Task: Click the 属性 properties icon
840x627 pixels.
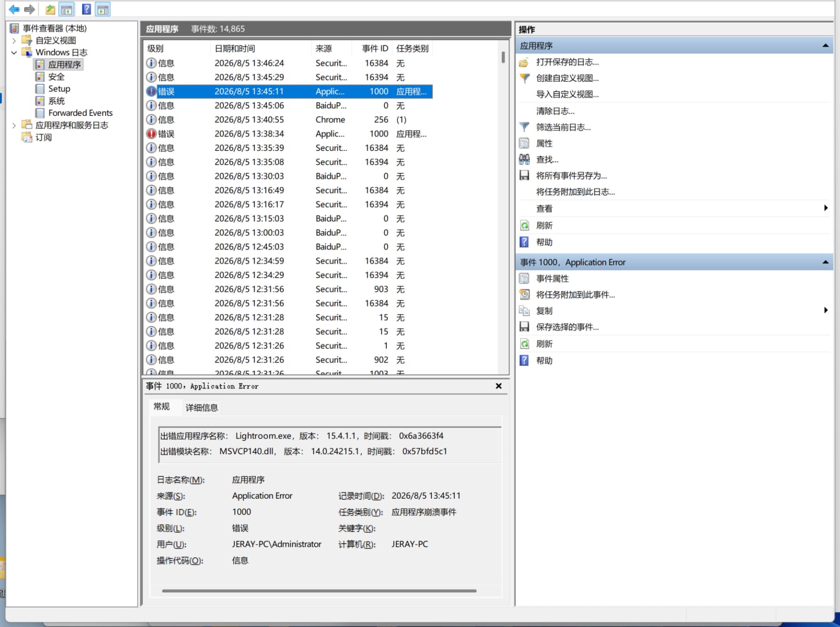Action: point(524,144)
